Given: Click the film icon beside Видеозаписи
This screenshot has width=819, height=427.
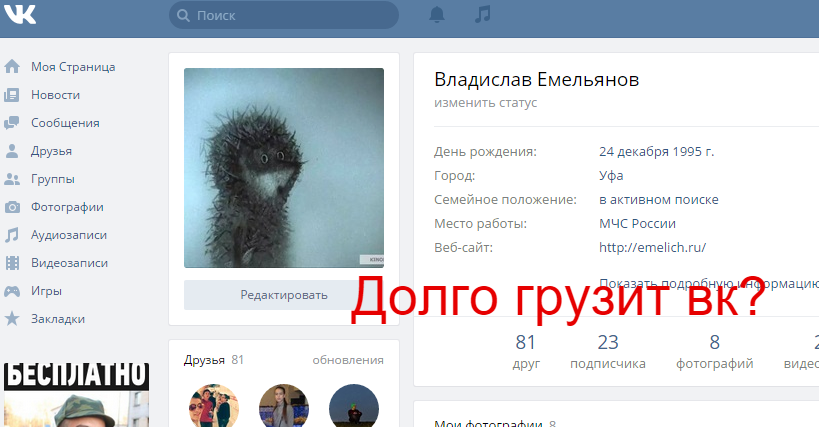Looking at the screenshot, I should pos(12,263).
